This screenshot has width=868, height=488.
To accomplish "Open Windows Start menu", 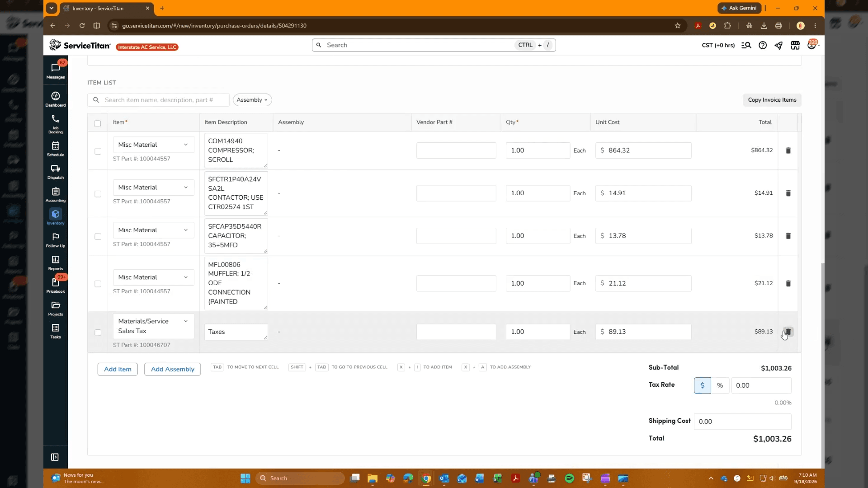I will (245, 479).
